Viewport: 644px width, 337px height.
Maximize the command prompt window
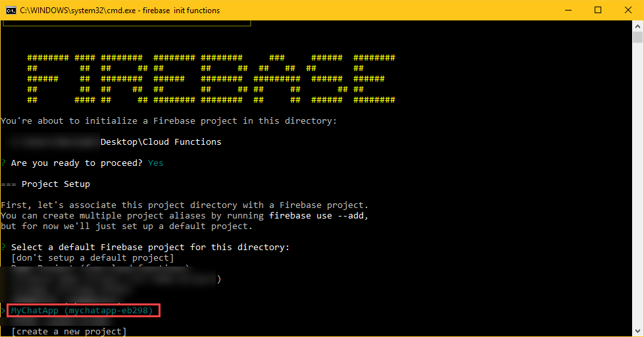coord(598,10)
